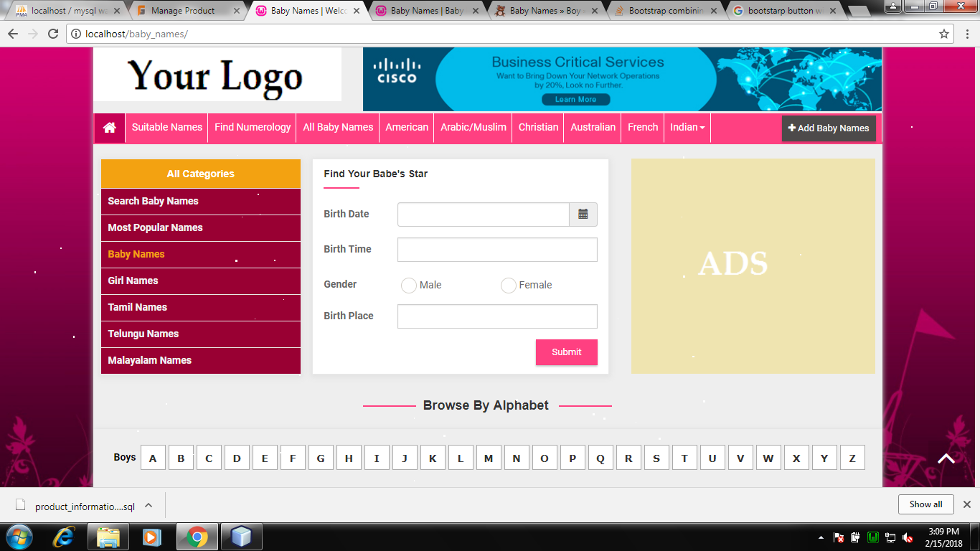Click into the Birth Place input field
Image resolution: width=980 pixels, height=551 pixels.
[497, 316]
